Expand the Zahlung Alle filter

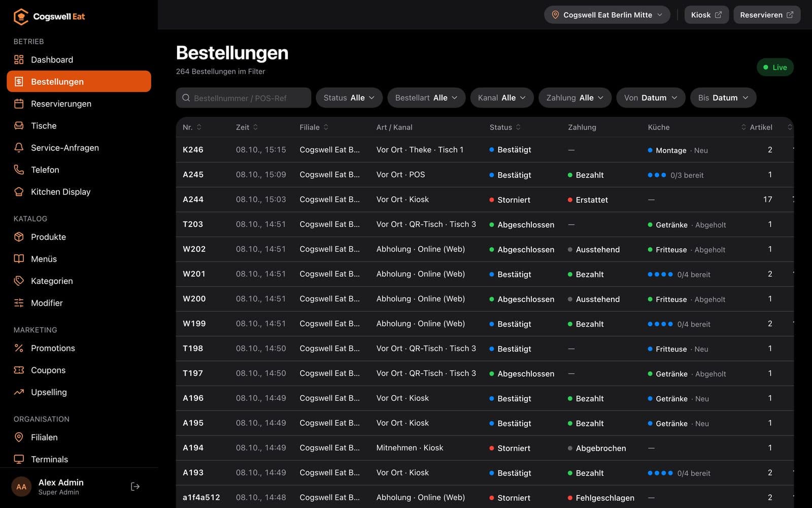coord(575,98)
